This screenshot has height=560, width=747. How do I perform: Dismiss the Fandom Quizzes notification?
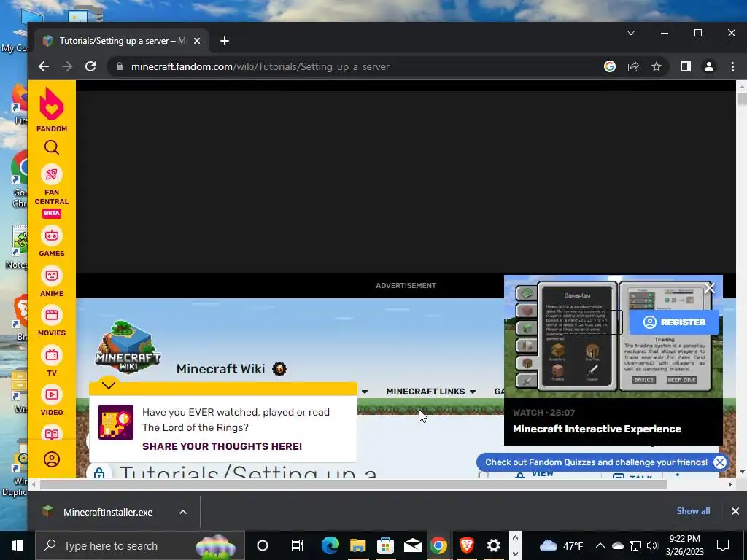[x=720, y=462]
